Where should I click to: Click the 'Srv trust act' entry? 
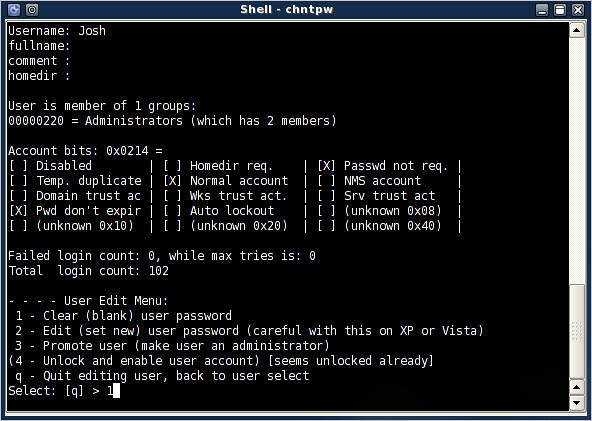pyautogui.click(x=376, y=196)
